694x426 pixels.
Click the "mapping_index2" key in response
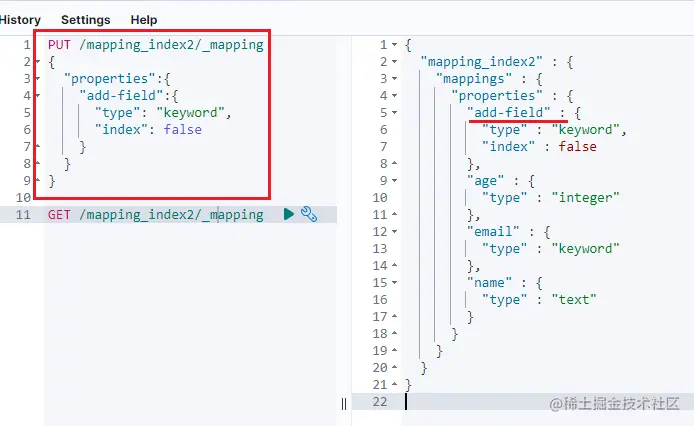(x=482, y=62)
